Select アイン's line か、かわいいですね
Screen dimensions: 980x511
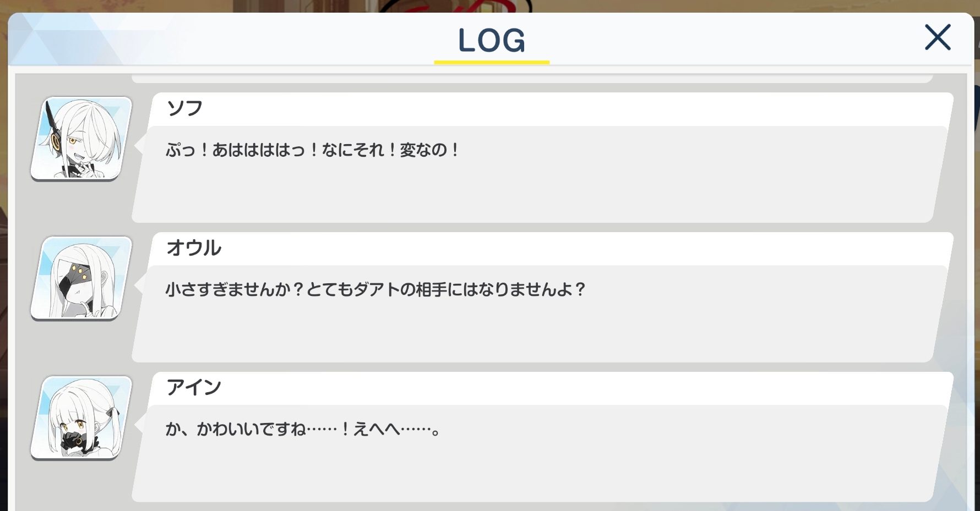(x=303, y=429)
